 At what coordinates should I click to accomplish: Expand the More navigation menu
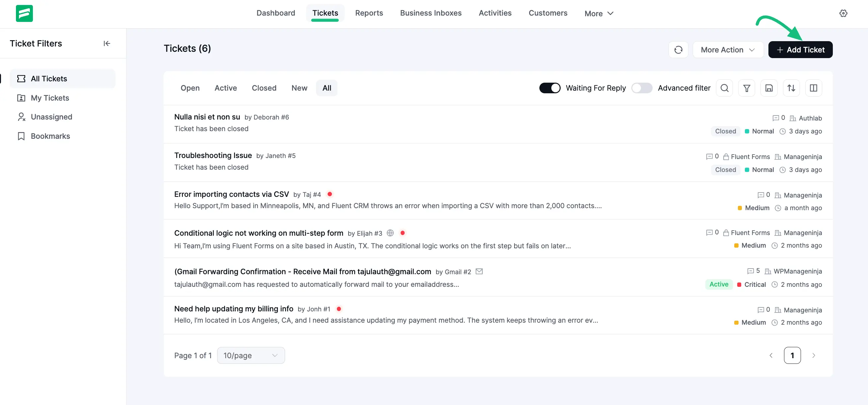[x=599, y=14]
